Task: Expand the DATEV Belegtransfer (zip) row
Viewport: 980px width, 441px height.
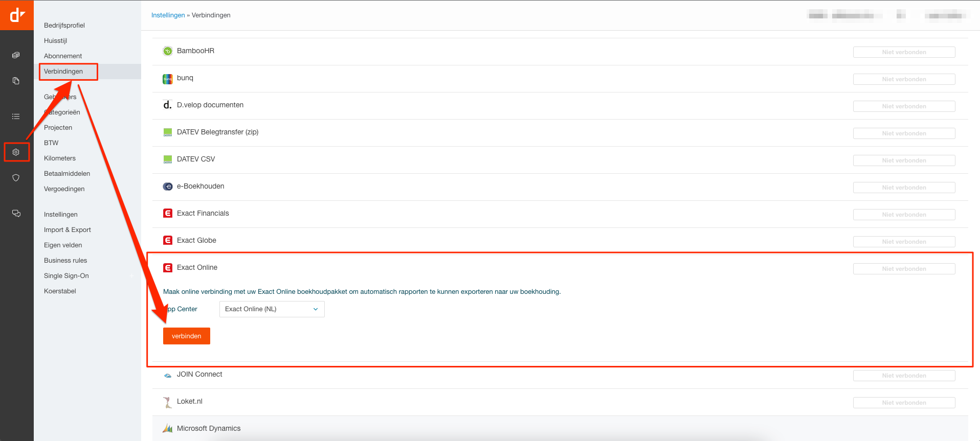Action: coord(560,133)
